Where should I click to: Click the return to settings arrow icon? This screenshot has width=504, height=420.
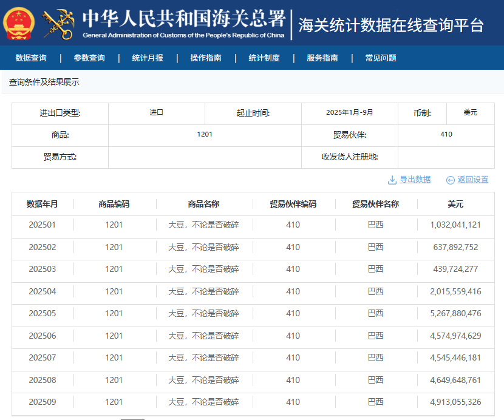450,180
